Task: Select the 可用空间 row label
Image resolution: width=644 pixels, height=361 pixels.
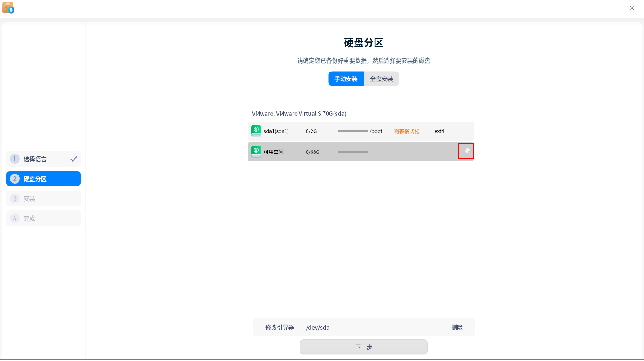Action: (274, 152)
